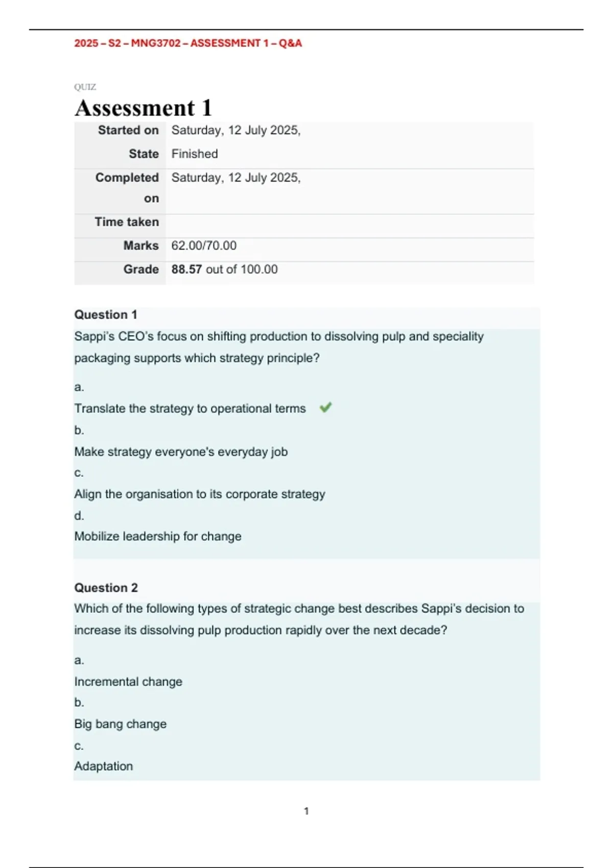
Task: Select answer 'Translate the strategy to operational terms'
Action: pyautogui.click(x=190, y=408)
